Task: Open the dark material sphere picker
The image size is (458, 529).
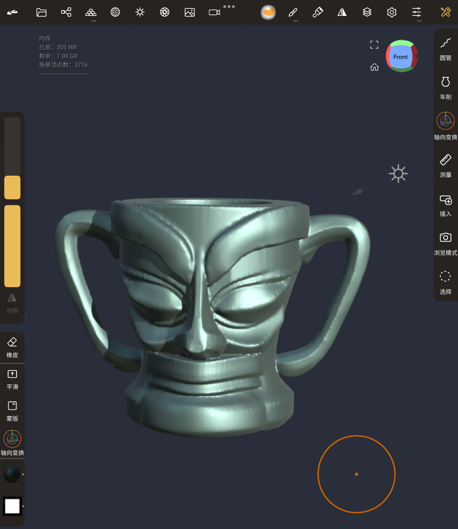Action: (x=12, y=474)
